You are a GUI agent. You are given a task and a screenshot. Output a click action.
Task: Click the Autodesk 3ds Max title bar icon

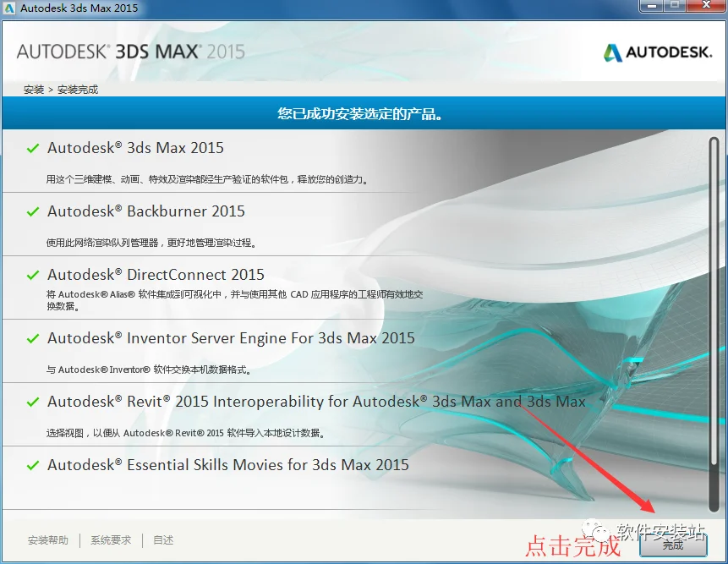pyautogui.click(x=9, y=8)
